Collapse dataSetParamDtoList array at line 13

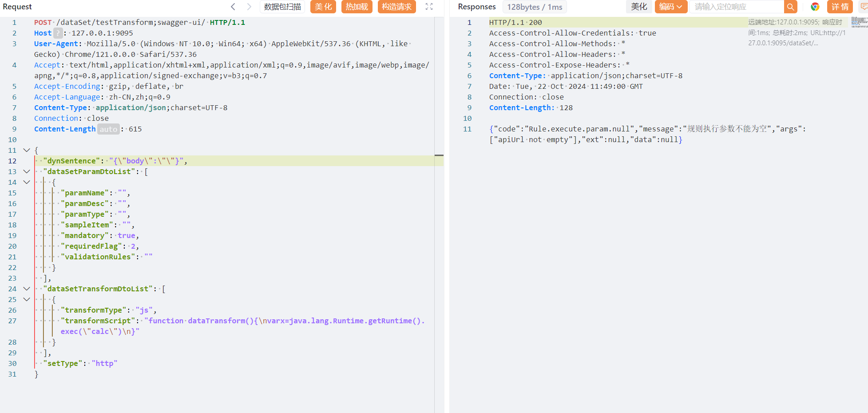(27, 171)
